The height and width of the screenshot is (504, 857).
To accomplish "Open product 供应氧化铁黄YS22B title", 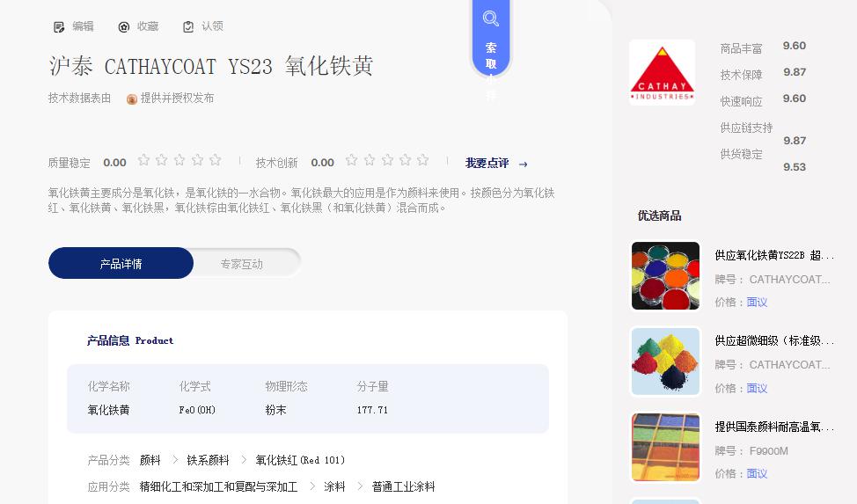I will click(x=774, y=255).
